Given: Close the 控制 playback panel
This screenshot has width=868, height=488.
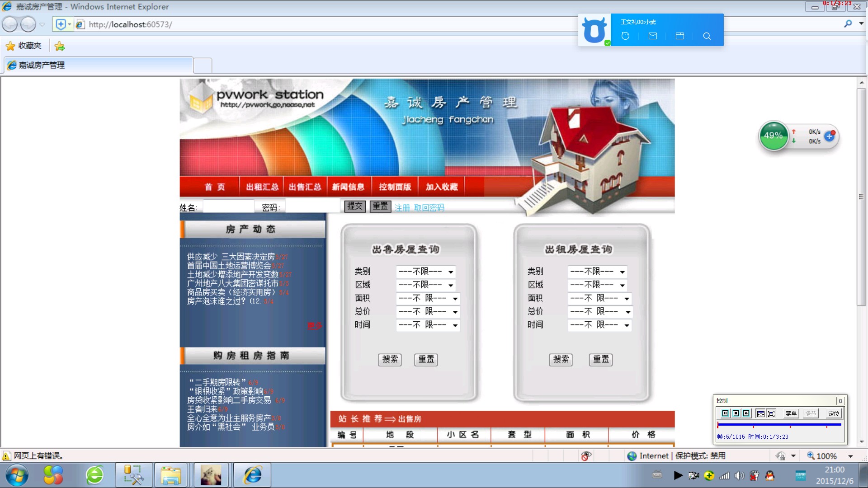Looking at the screenshot, I should click(x=840, y=401).
